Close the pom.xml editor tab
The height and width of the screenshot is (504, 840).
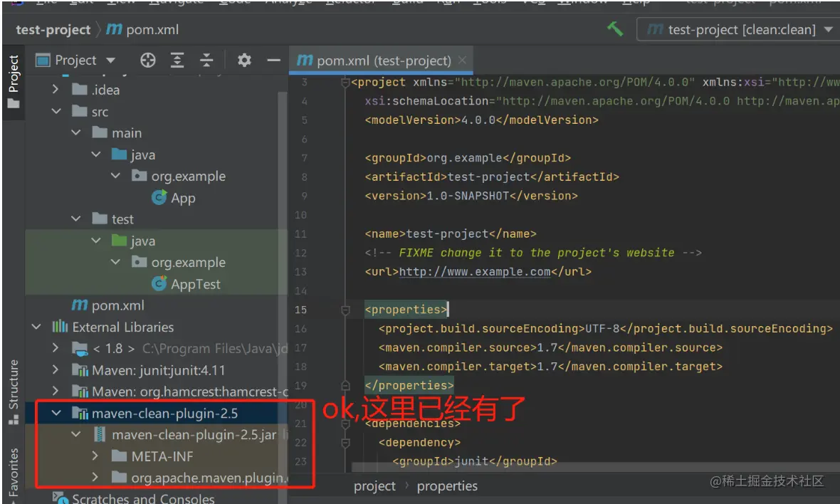[x=462, y=61]
